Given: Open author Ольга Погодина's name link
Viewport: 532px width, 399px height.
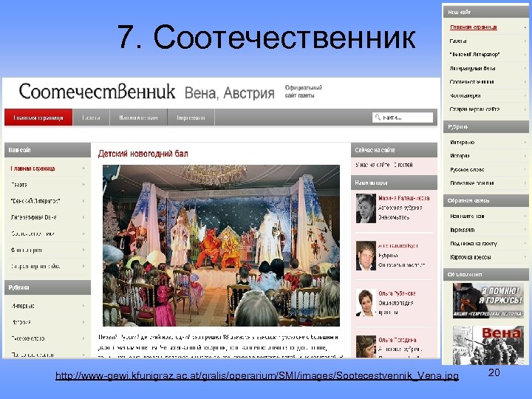Looking at the screenshot, I should pyautogui.click(x=398, y=340).
